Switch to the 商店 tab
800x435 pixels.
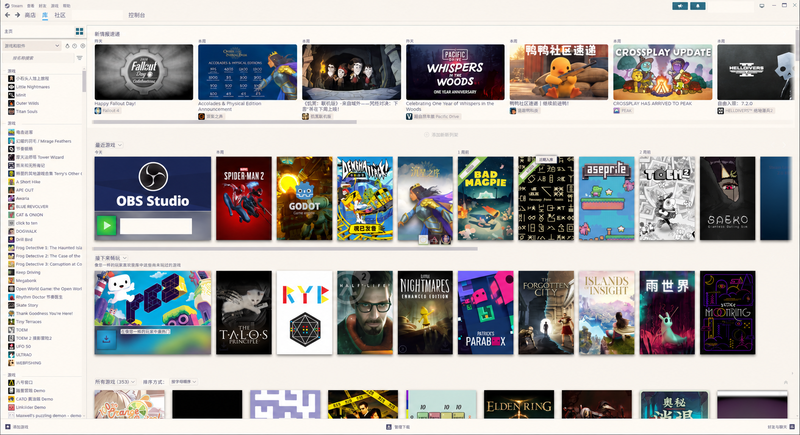tap(30, 15)
